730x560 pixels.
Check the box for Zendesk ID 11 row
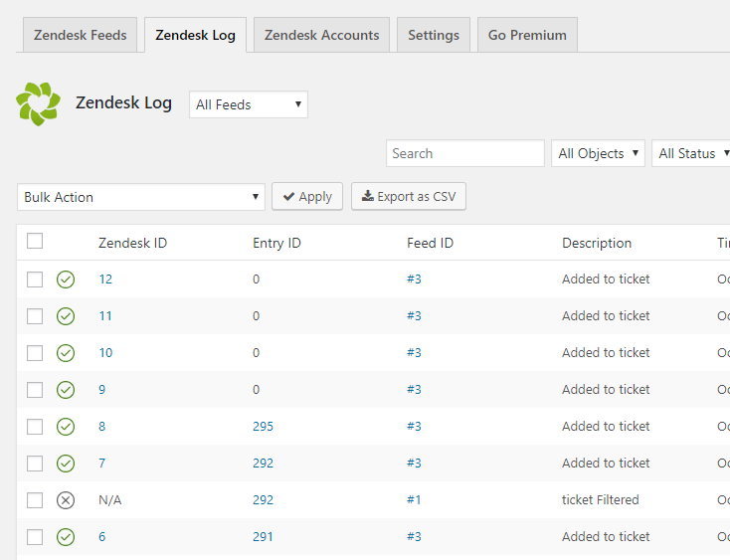point(35,316)
